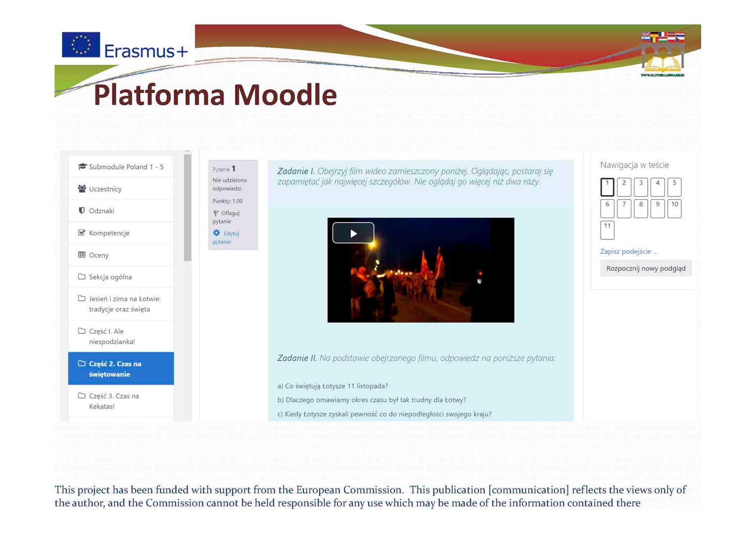756x534 pixels.
Task: Click the Edytuj pytanie link
Action: pyautogui.click(x=226, y=237)
